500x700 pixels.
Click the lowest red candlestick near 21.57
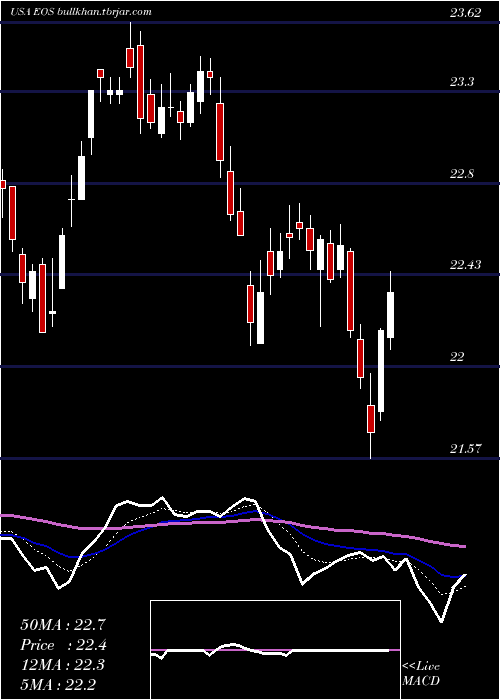tap(371, 416)
